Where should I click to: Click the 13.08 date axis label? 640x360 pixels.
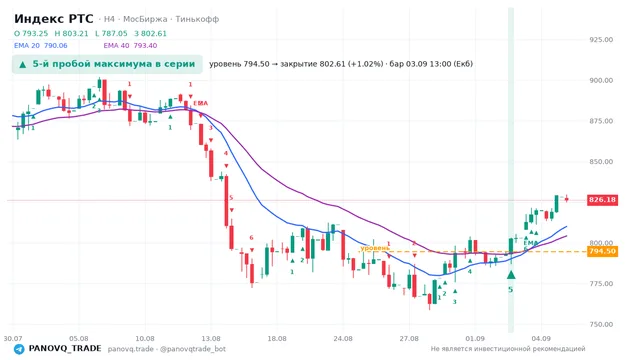pos(211,338)
